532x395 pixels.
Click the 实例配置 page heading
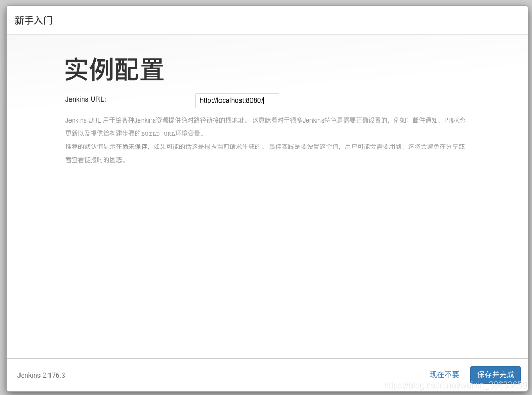point(113,69)
